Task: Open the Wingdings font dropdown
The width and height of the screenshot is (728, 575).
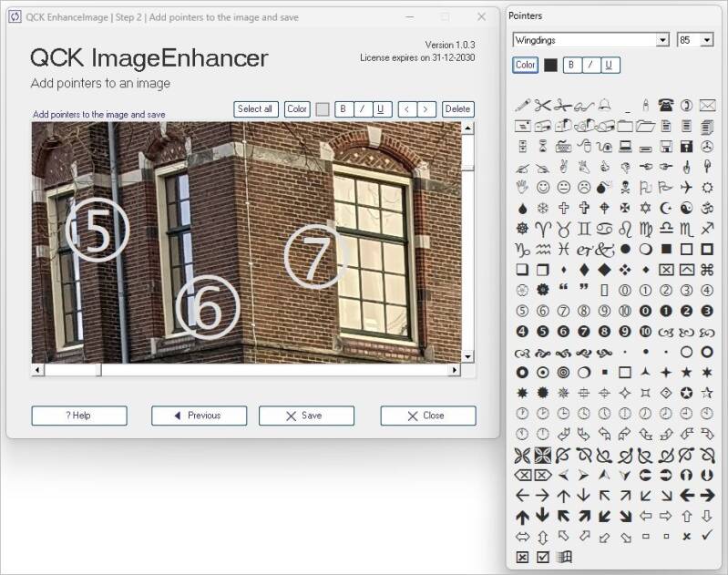Action: click(x=662, y=40)
